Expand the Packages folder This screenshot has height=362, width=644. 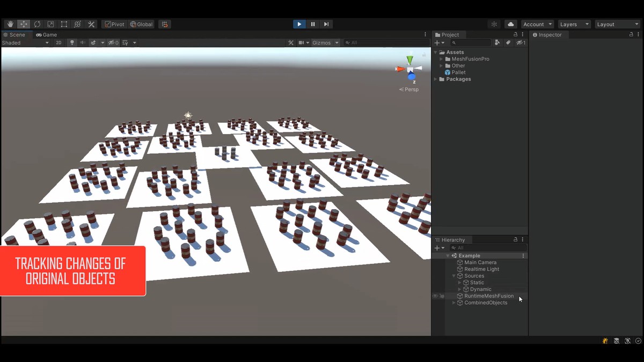[435, 79]
